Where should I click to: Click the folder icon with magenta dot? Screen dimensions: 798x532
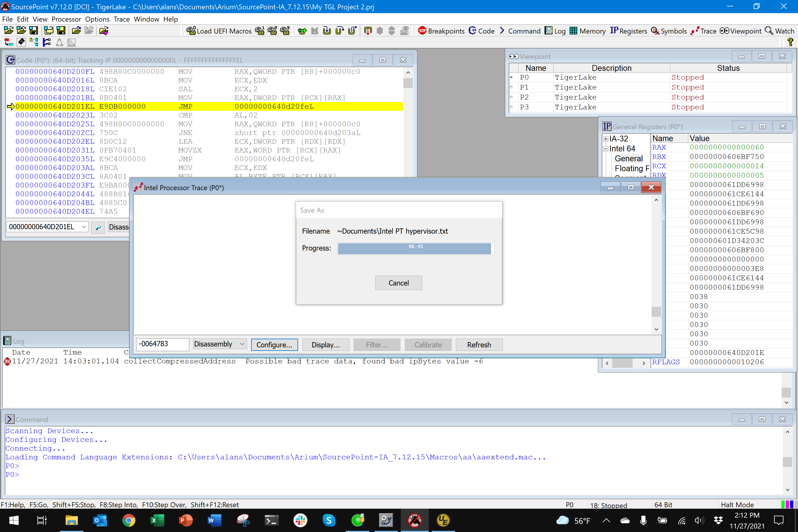click(104, 31)
